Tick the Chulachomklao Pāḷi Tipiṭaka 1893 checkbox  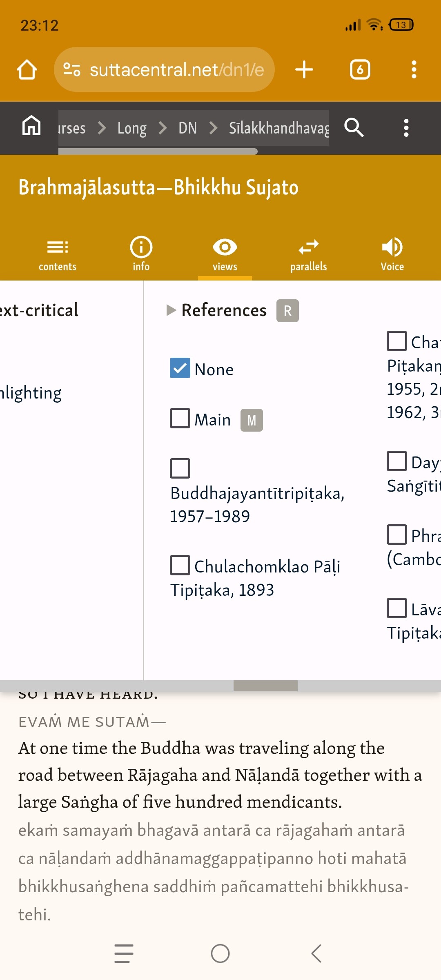(180, 565)
